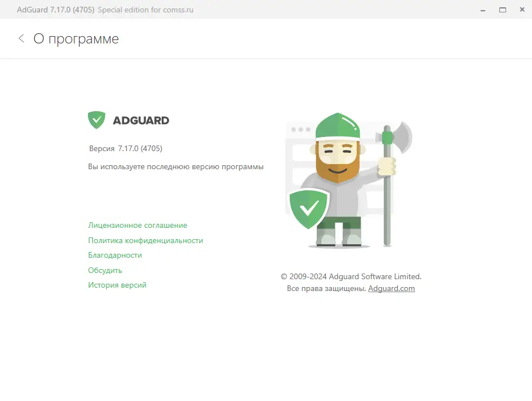Click the bearded viking mascot illustration
The image size is (532, 401).
click(349, 180)
